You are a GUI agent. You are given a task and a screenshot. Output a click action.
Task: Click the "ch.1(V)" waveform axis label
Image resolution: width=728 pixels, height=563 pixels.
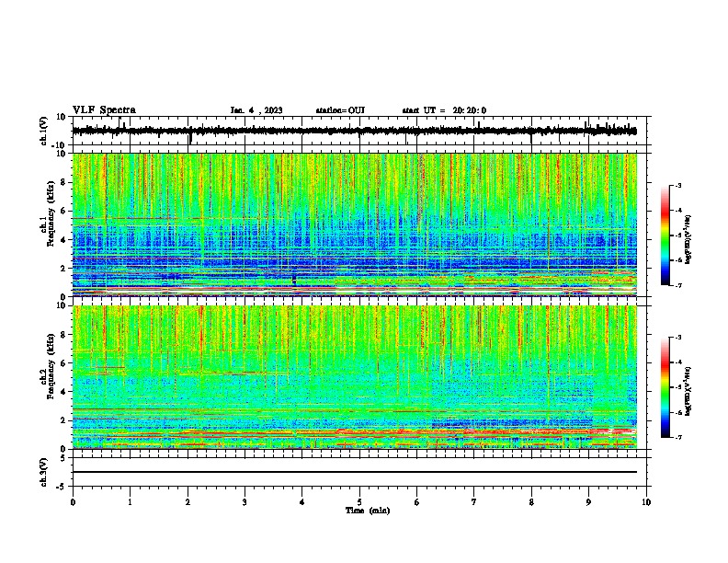(43, 131)
